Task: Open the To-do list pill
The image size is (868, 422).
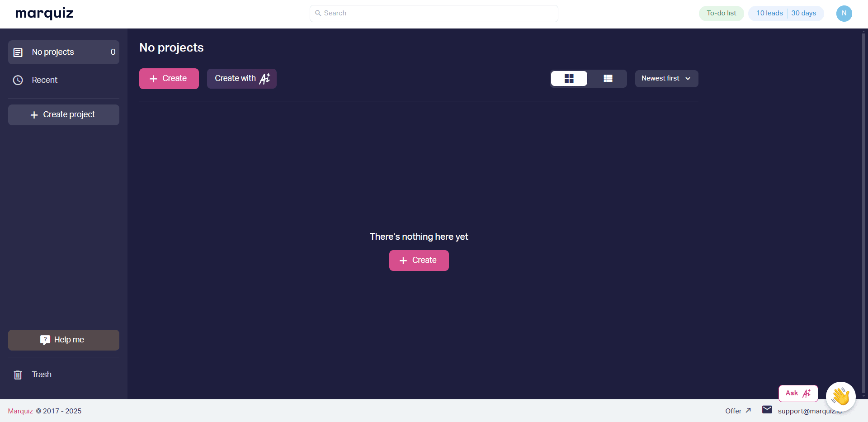Action: coord(722,14)
